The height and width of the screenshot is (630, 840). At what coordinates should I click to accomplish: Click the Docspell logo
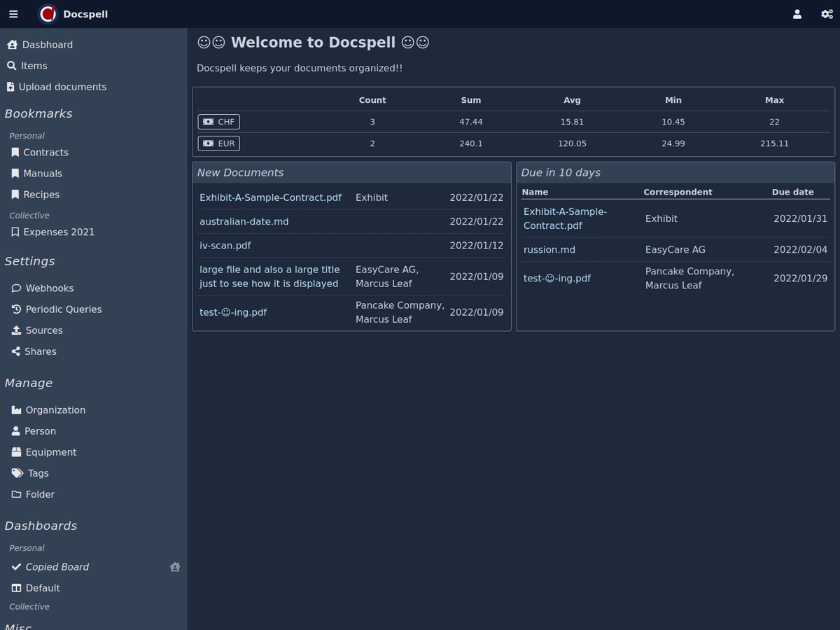(x=48, y=14)
